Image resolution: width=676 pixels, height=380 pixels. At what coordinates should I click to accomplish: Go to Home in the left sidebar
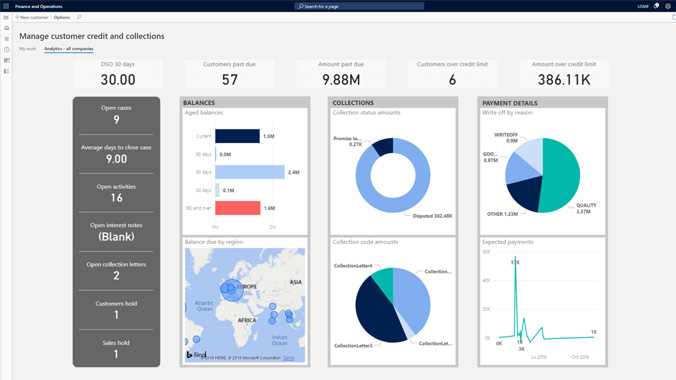(6, 28)
